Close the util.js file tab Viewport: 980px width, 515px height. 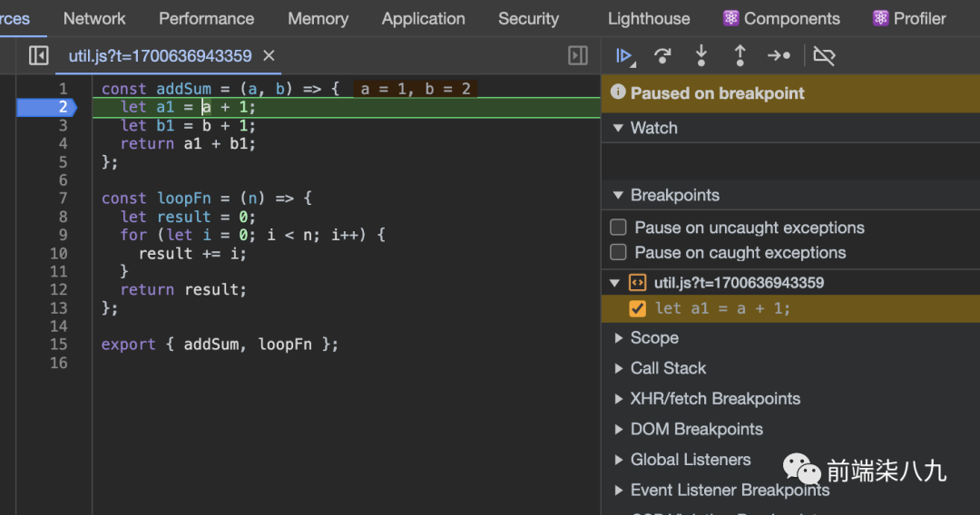(269, 56)
